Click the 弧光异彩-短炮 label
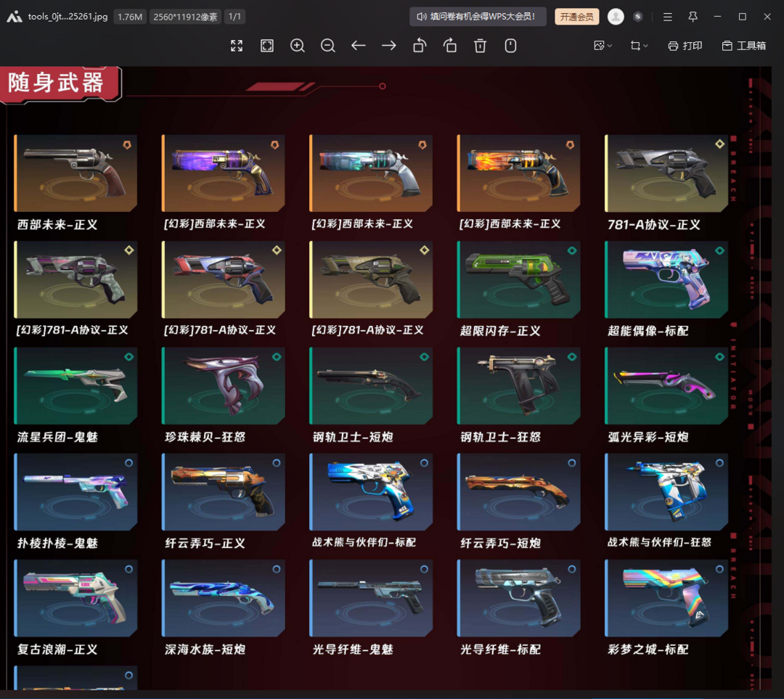 pyautogui.click(x=648, y=437)
